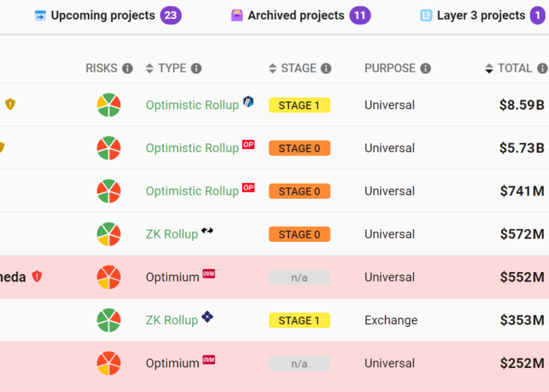The height and width of the screenshot is (392, 549).
Task: Open the ZK Rollup link in Exchange row
Action: pos(171,320)
